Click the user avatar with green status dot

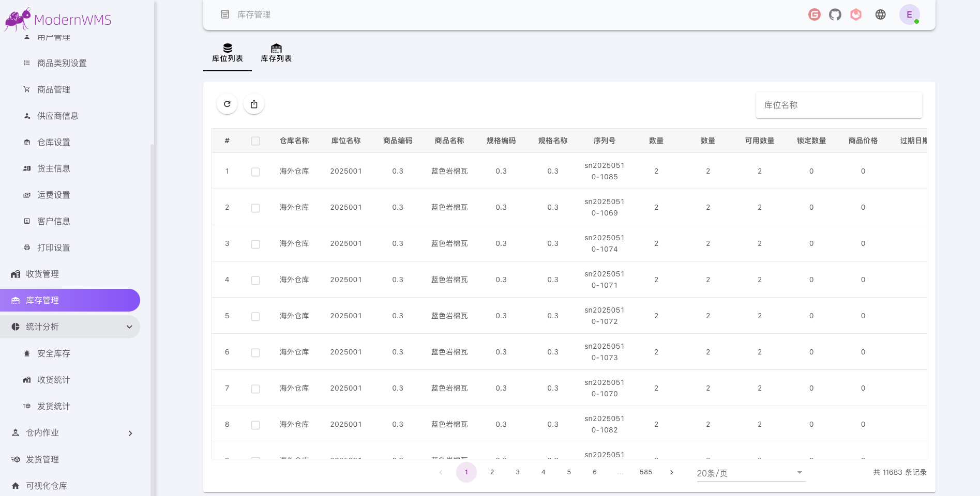[909, 14]
